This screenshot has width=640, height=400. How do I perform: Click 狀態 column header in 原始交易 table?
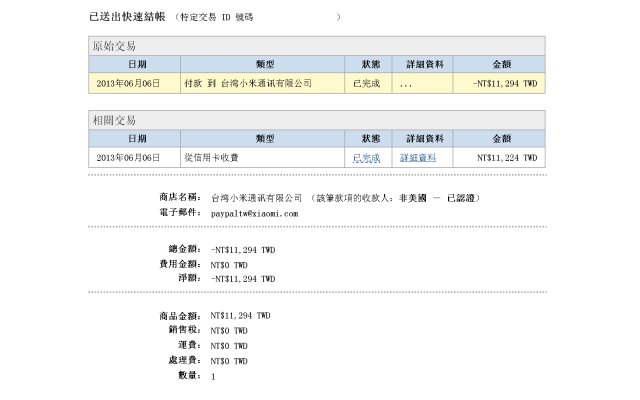[369, 64]
